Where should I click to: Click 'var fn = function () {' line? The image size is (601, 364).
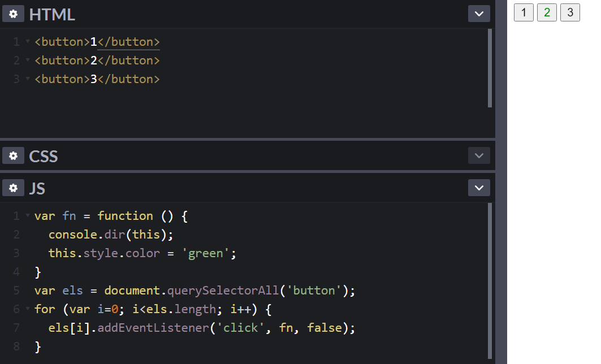[x=111, y=216]
